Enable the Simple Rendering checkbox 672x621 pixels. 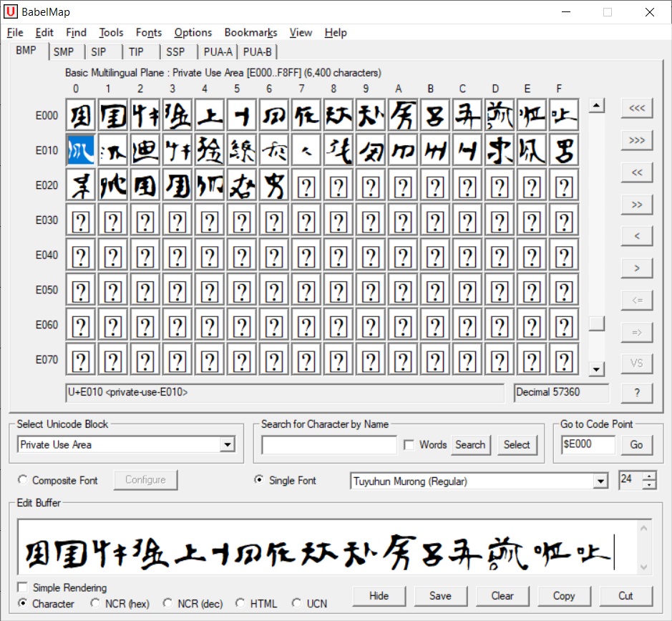(x=22, y=587)
